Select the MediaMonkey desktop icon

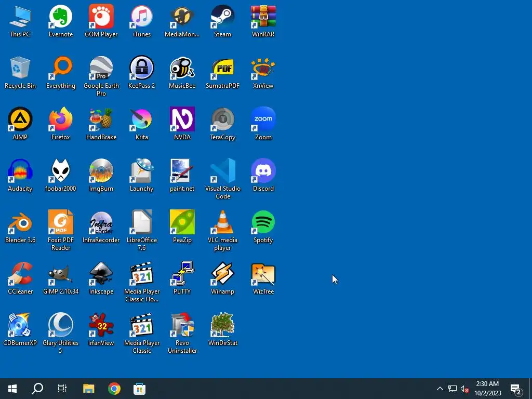click(x=182, y=16)
